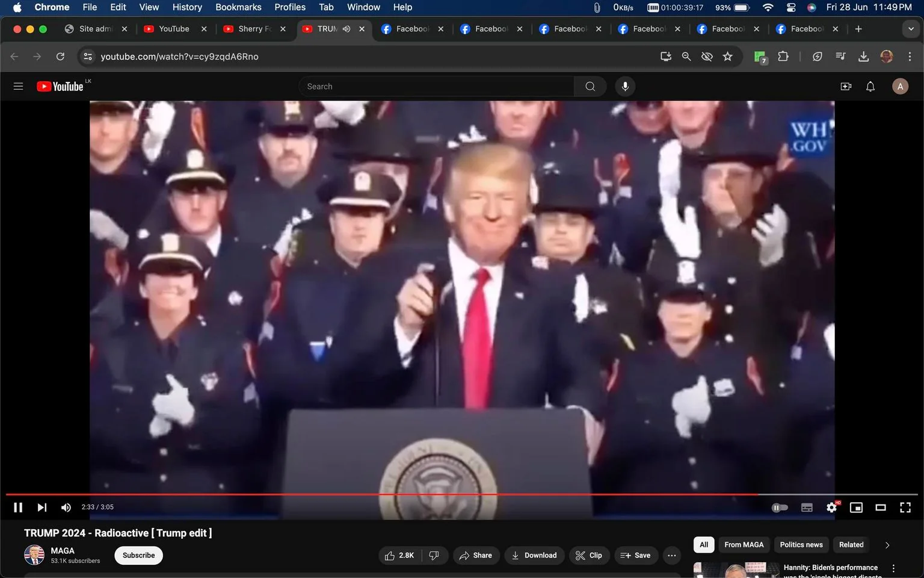Open the MAGA channel name link

pyautogui.click(x=63, y=550)
